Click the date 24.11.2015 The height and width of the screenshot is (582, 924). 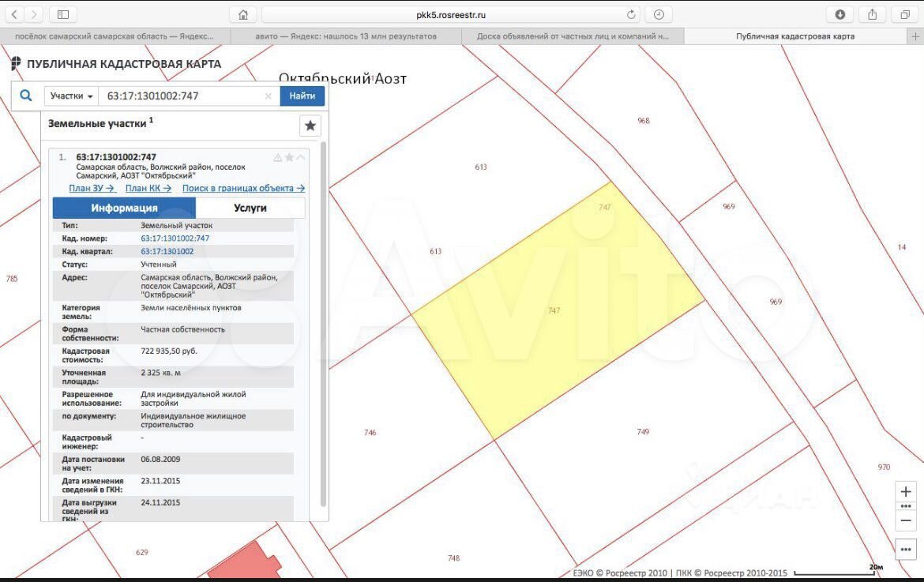160,503
